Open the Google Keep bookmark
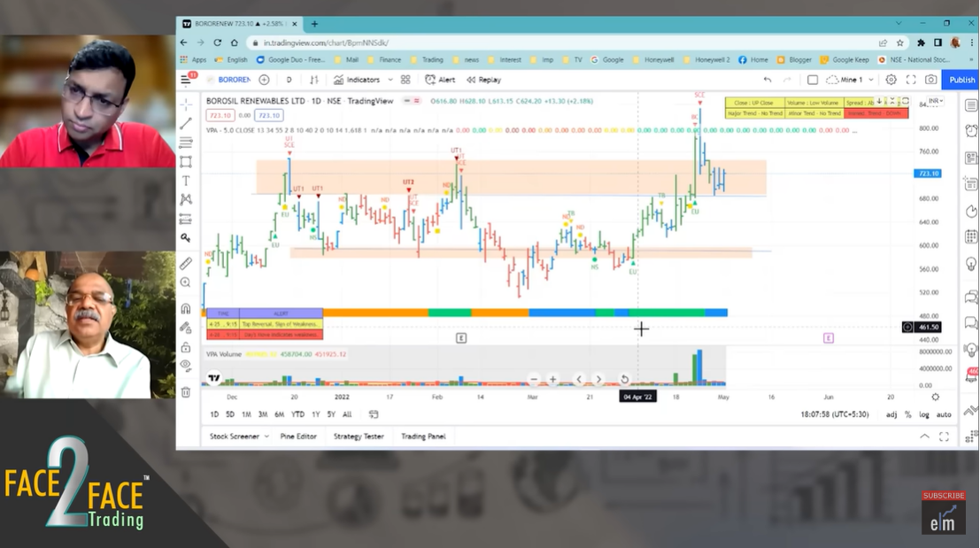This screenshot has width=980, height=548. (x=845, y=60)
